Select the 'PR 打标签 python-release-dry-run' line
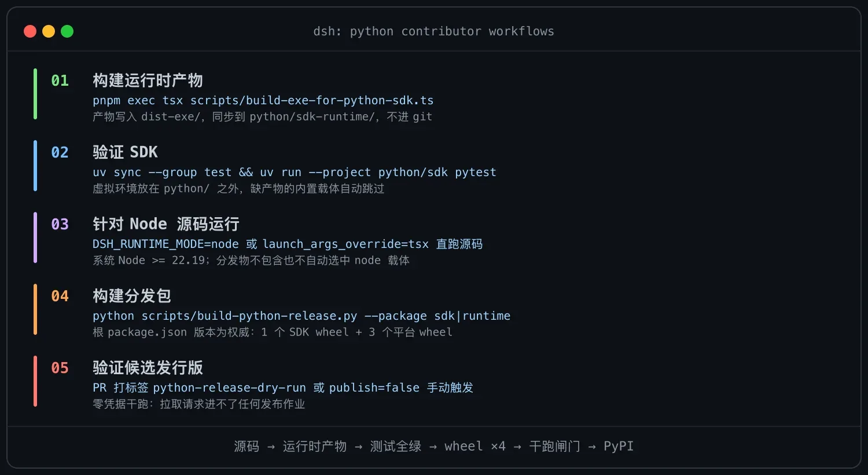This screenshot has height=475, width=868. pyautogui.click(x=283, y=388)
